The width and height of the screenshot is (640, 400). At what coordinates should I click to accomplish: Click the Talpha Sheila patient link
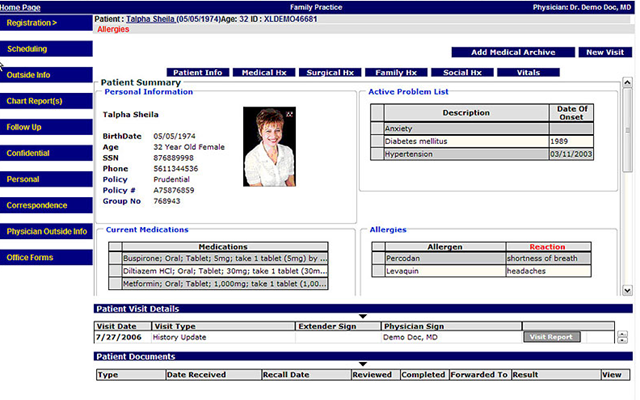point(151,19)
